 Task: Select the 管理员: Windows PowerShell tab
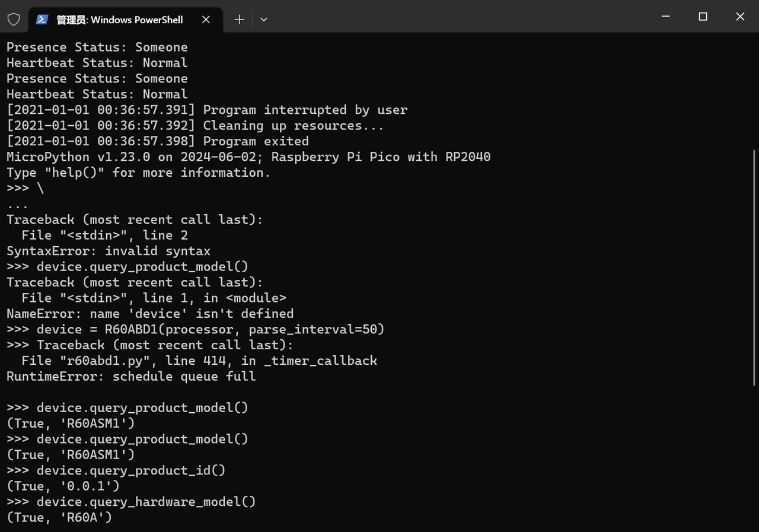(x=119, y=20)
